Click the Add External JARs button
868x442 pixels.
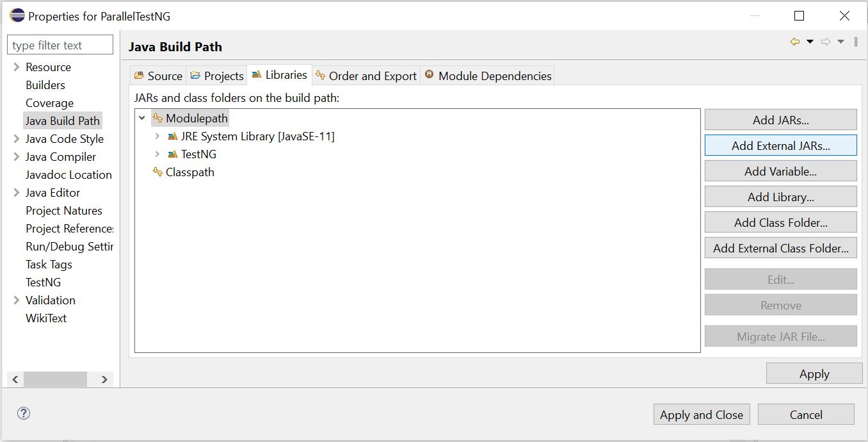(x=780, y=145)
